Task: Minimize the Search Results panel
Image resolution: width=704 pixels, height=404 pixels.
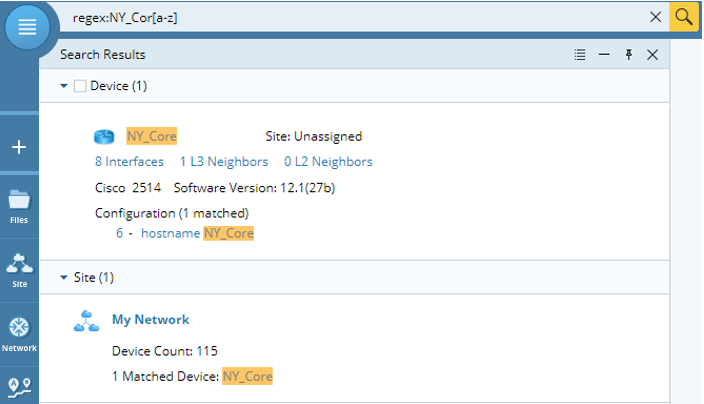Action: [604, 55]
